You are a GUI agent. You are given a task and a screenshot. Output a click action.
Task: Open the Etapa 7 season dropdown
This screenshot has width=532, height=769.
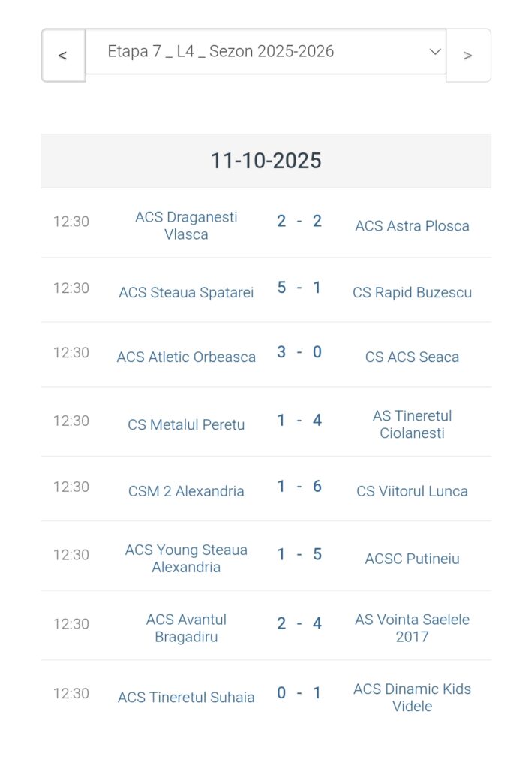(x=266, y=52)
